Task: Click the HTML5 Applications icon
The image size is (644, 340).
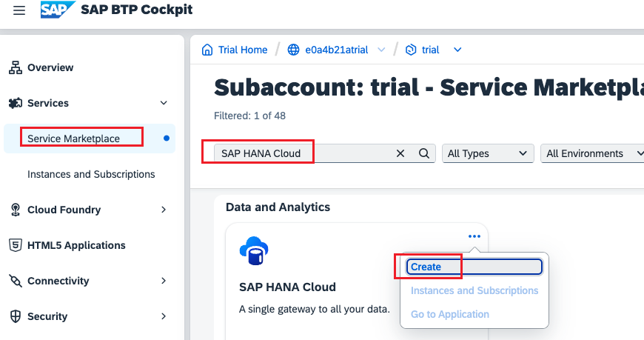Action: [15, 245]
